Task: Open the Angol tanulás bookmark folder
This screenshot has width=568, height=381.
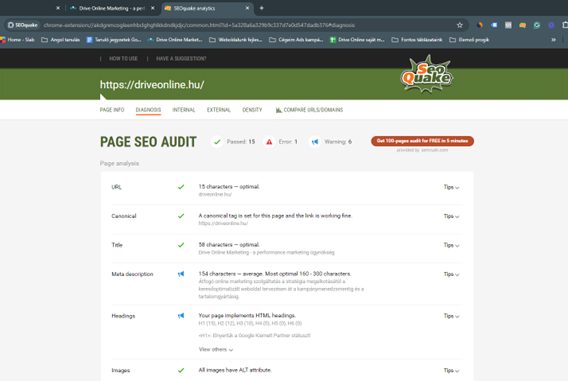Action: (x=60, y=40)
